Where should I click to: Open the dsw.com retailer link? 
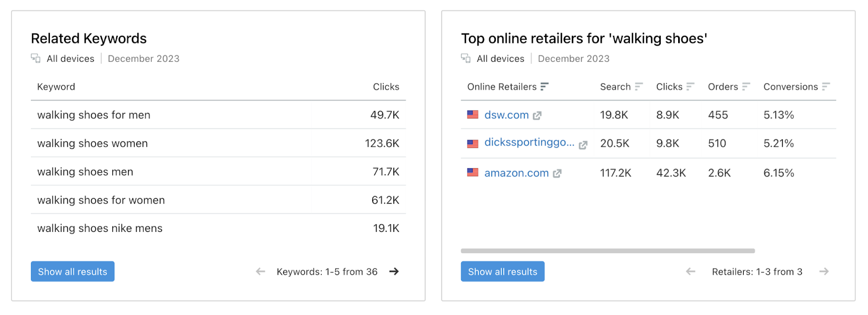(x=507, y=115)
